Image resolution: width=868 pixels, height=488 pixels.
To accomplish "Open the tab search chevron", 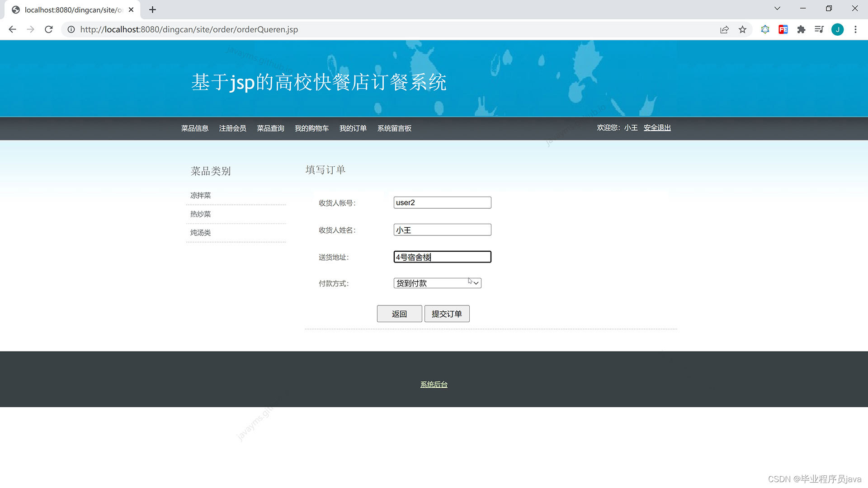I will click(777, 9).
